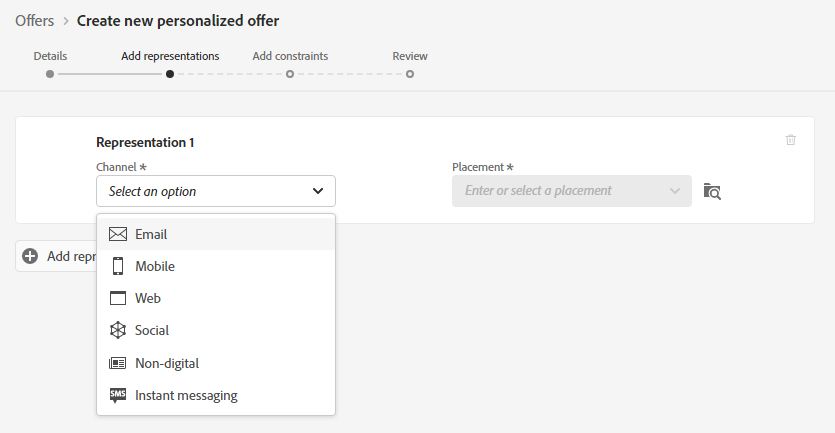Open the Select an option channel combo box

216,191
